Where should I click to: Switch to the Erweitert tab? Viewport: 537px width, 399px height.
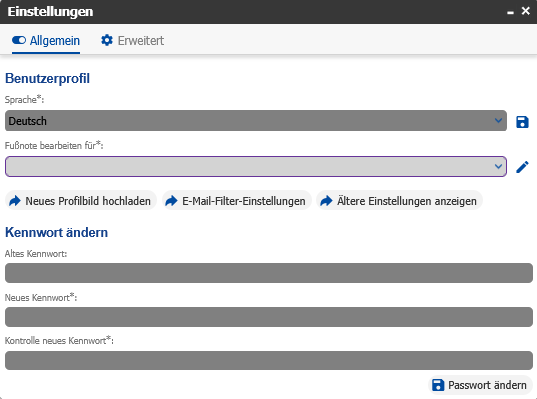click(x=133, y=40)
